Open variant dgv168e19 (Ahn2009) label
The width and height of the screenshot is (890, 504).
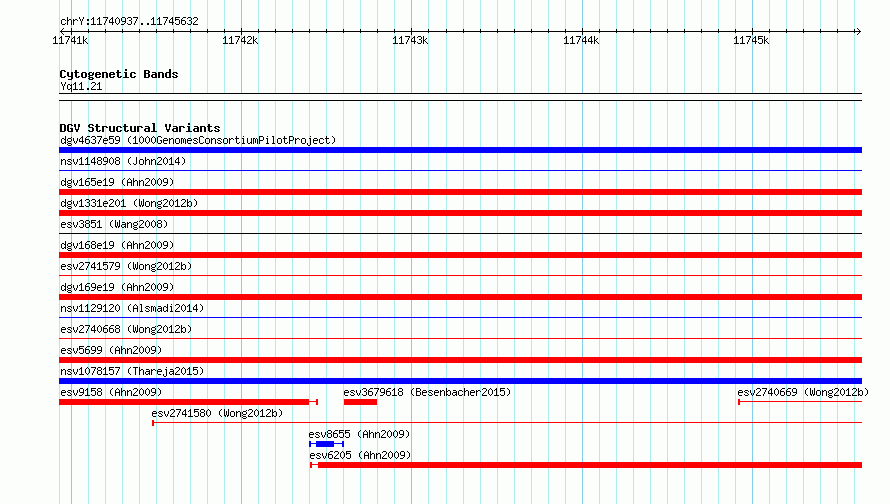pos(117,245)
